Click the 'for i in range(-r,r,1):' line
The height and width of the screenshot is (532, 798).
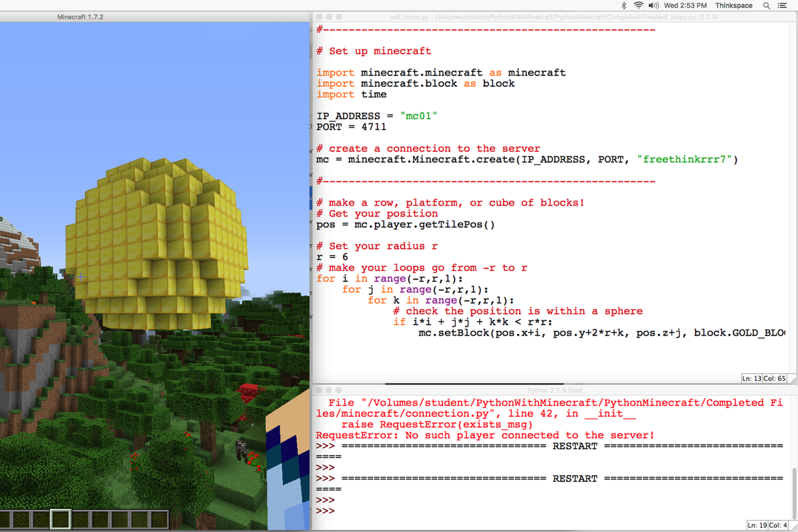pyautogui.click(x=390, y=279)
